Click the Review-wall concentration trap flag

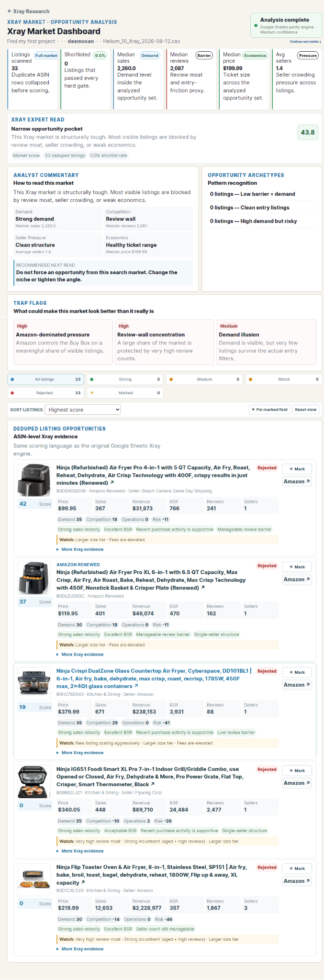click(164, 343)
